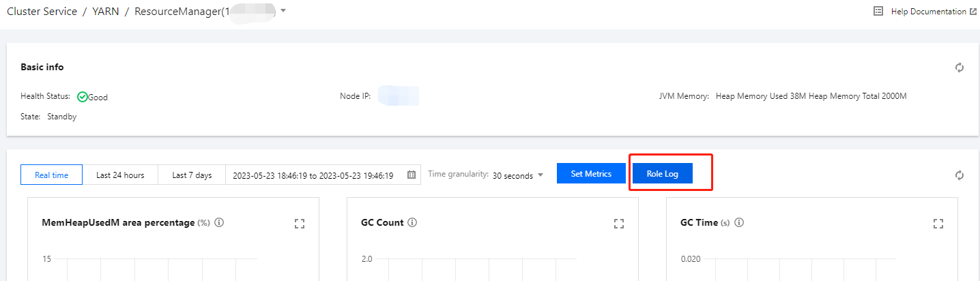Select the Real time tab
Viewport: 980px width, 281px height.
coord(52,175)
